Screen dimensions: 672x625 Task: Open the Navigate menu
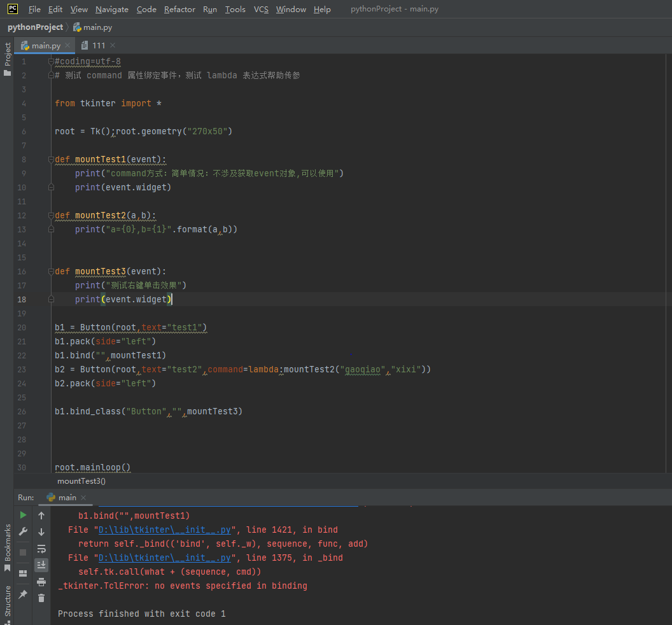pyautogui.click(x=112, y=9)
